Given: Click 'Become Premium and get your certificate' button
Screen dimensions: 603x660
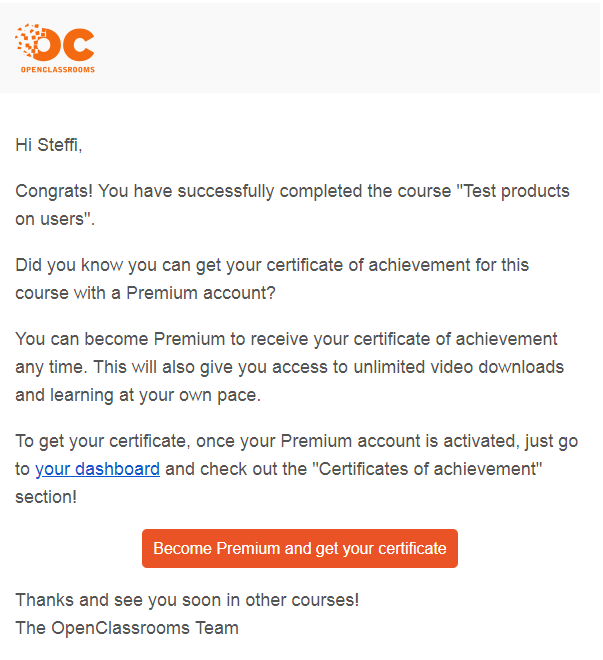Looking at the screenshot, I should pyautogui.click(x=300, y=548).
